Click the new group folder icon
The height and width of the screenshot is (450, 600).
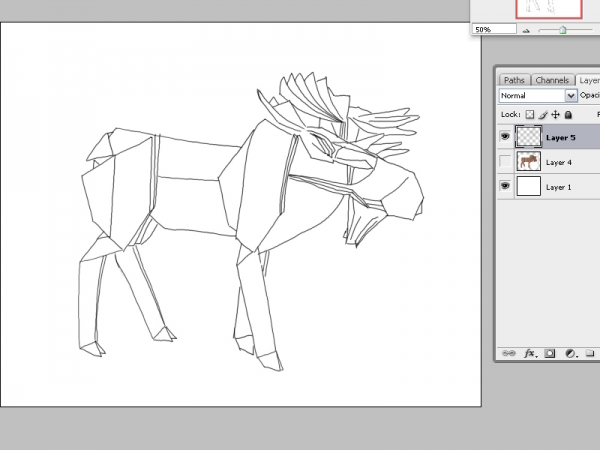(x=590, y=353)
